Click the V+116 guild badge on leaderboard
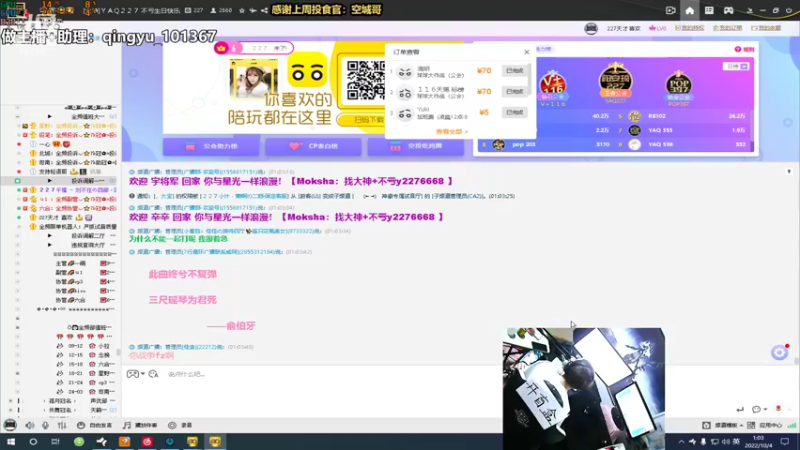The height and width of the screenshot is (450, 800). click(x=553, y=88)
